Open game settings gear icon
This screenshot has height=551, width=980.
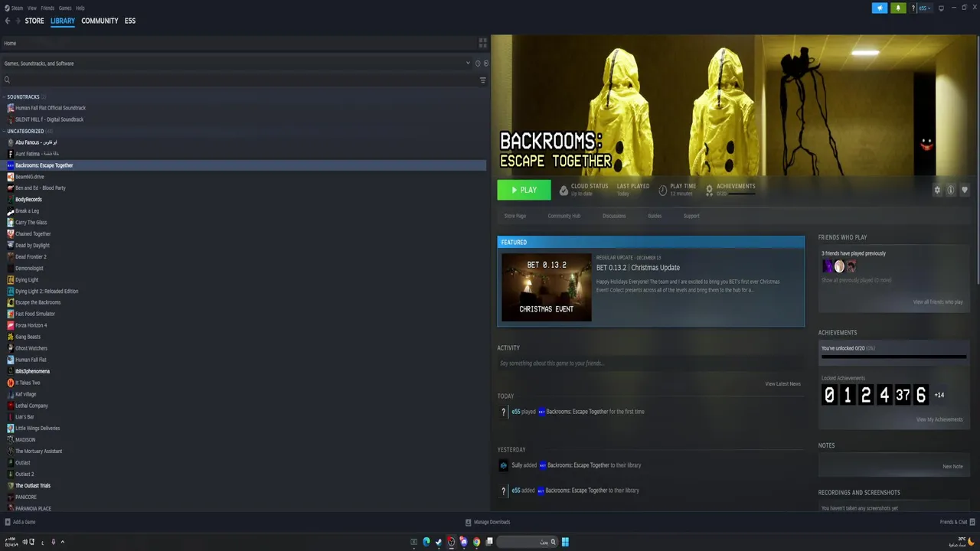(x=937, y=190)
